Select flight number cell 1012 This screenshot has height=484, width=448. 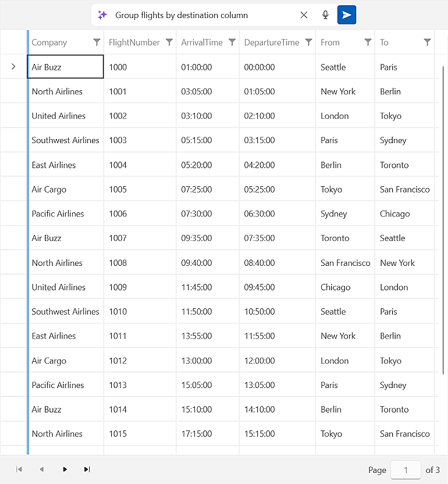[x=140, y=361]
